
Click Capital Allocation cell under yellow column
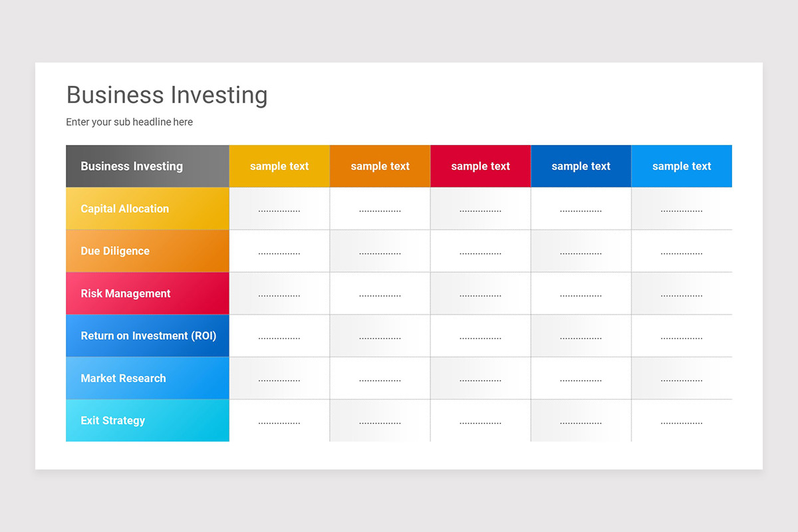[x=279, y=209]
